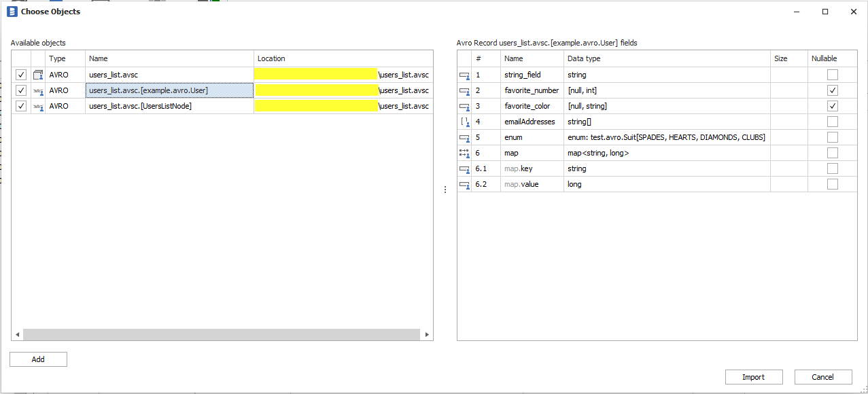The height and width of the screenshot is (394, 868).
Task: Click the Import button
Action: tap(753, 377)
